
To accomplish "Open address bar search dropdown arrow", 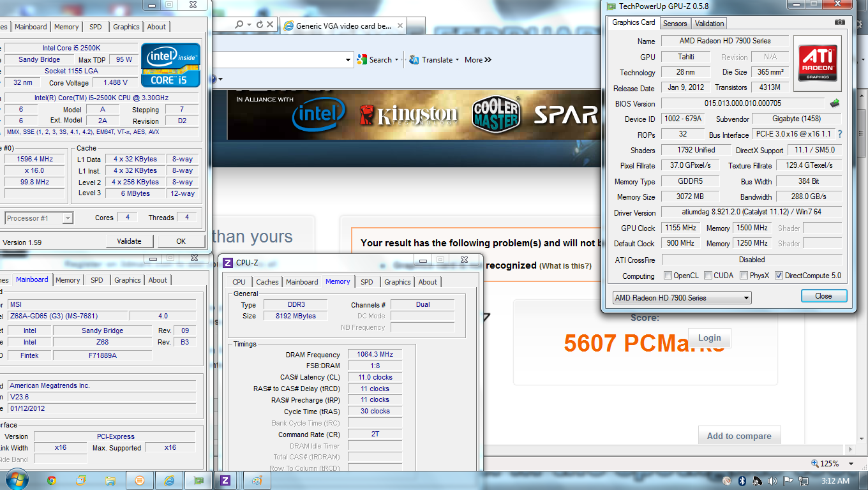I will pos(248,25).
